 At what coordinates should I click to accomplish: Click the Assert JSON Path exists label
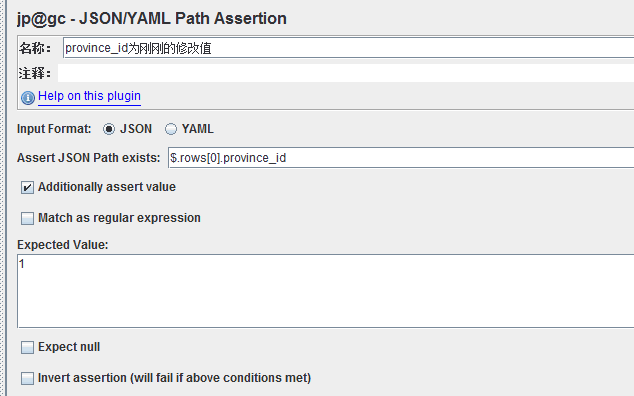point(89,158)
